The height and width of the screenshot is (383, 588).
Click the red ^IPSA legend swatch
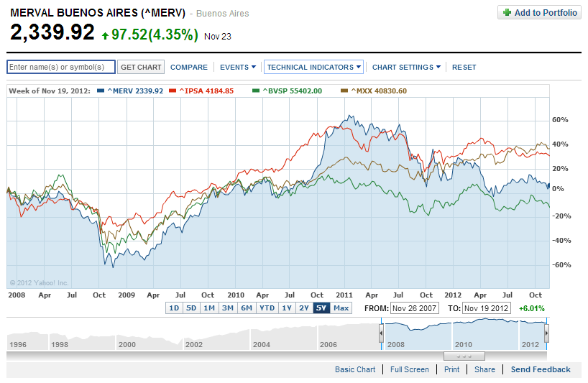click(x=173, y=91)
